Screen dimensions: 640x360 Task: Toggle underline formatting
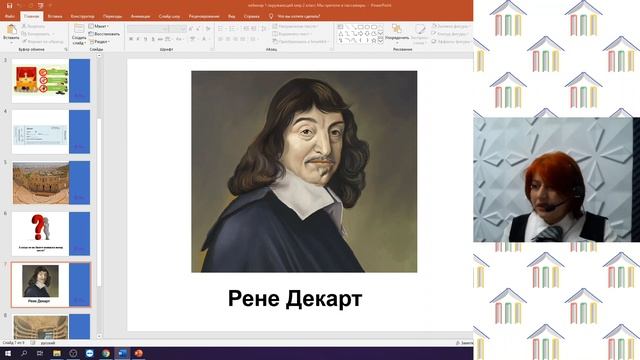[146, 39]
